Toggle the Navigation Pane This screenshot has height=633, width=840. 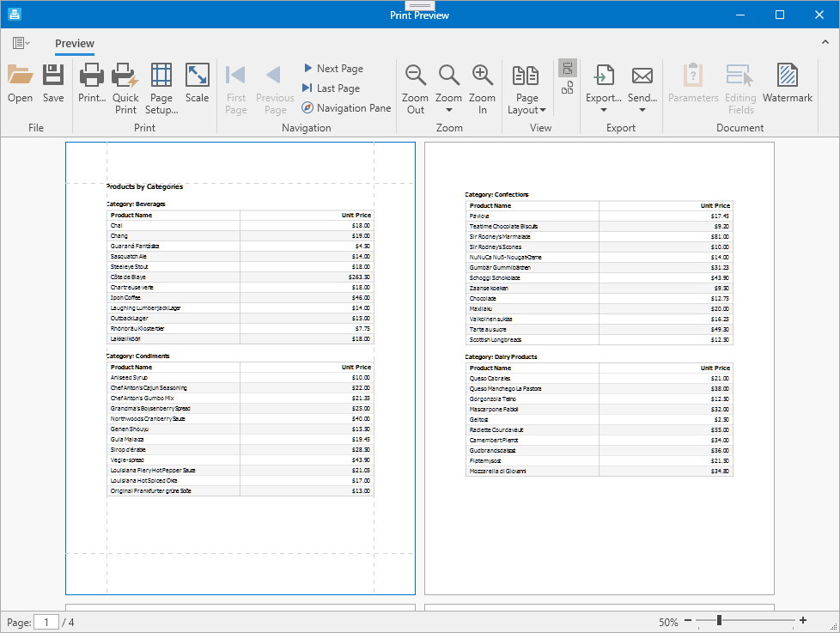(346, 108)
